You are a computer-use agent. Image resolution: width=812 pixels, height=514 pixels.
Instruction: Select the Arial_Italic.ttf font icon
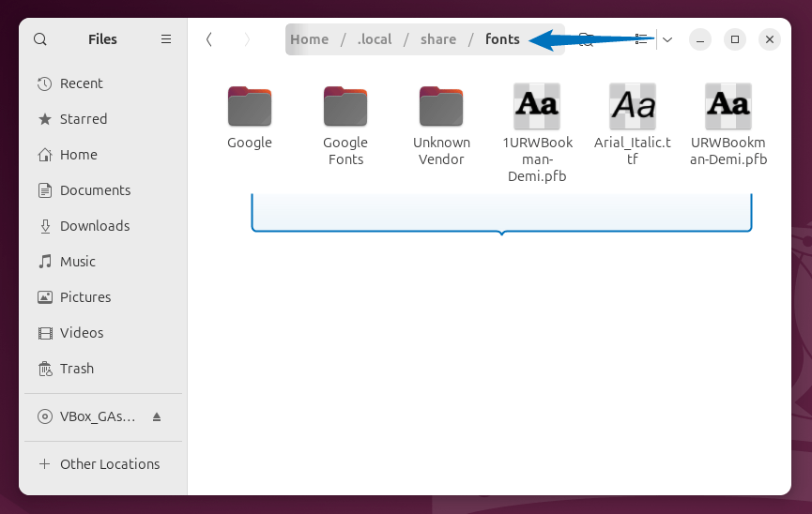click(633, 106)
